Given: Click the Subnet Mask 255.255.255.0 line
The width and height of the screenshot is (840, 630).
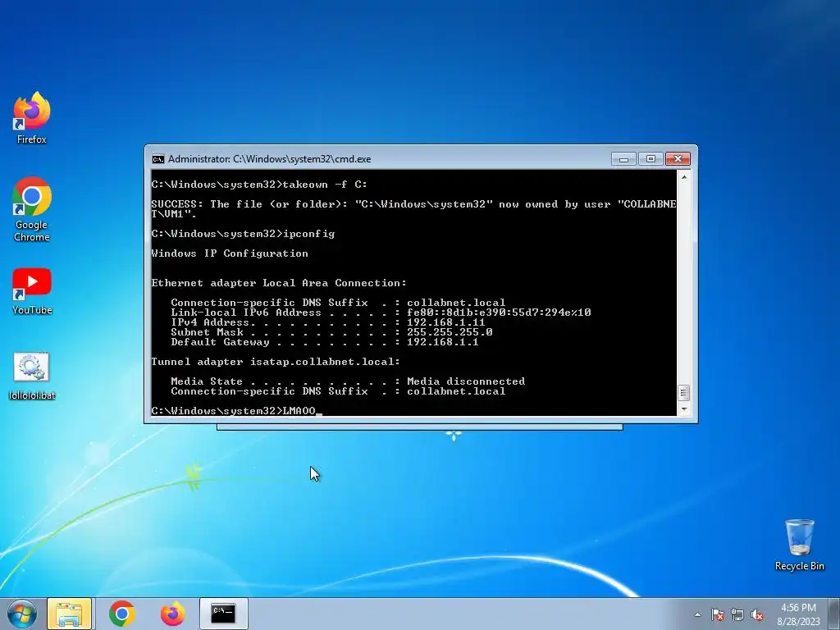Looking at the screenshot, I should tap(331, 332).
